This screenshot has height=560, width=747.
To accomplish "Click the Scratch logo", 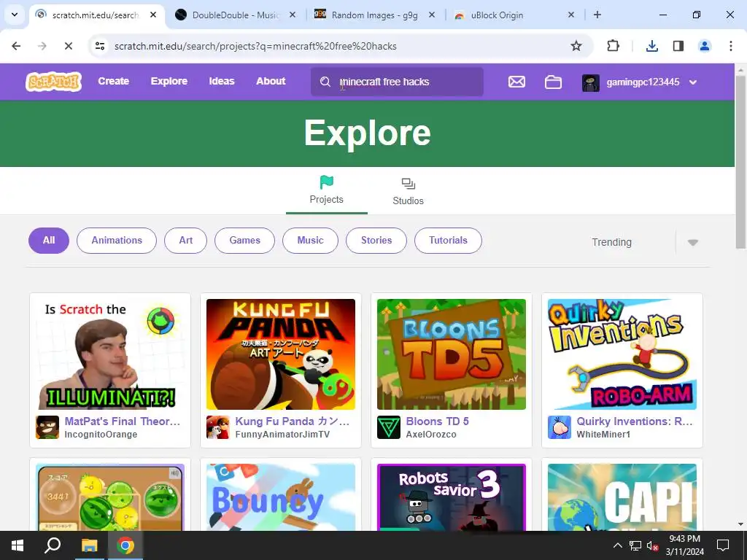I will (x=53, y=82).
